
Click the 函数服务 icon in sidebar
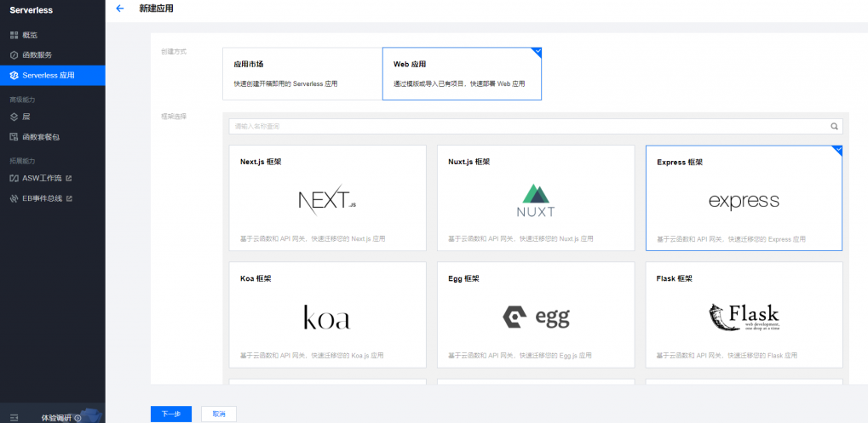(x=14, y=55)
